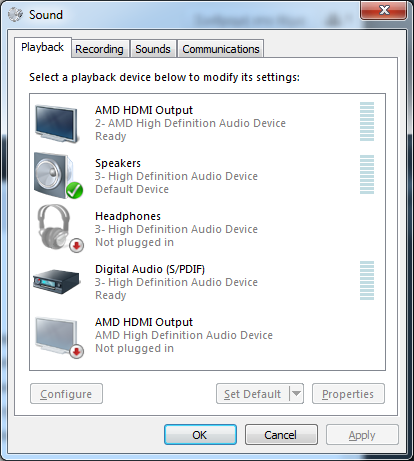
Task: Select the Headphones icon
Action: click(x=59, y=228)
